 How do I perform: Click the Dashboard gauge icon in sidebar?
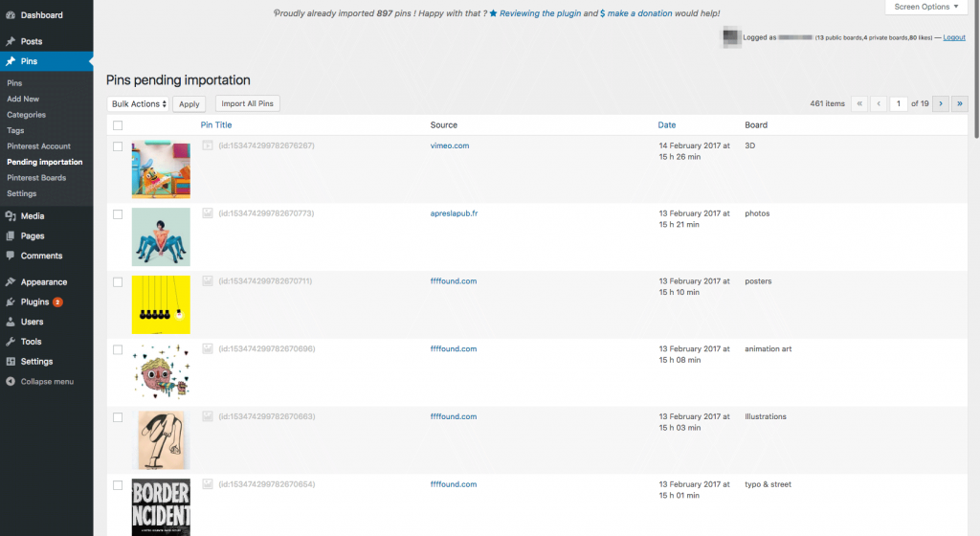tap(10, 15)
